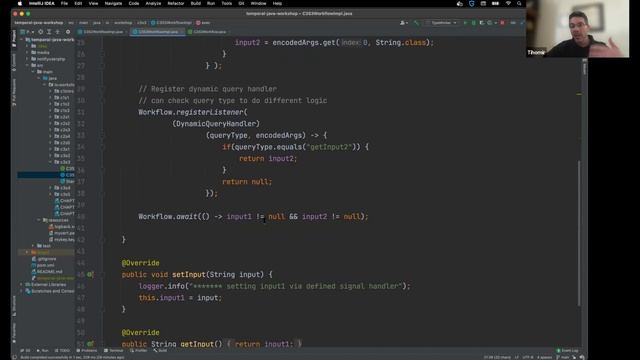
Task: Open the Project tool window side tab
Action: pos(14,38)
